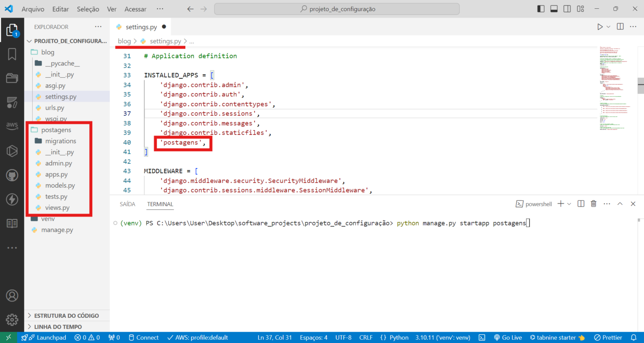Click Go Live in the status bar

pyautogui.click(x=508, y=338)
